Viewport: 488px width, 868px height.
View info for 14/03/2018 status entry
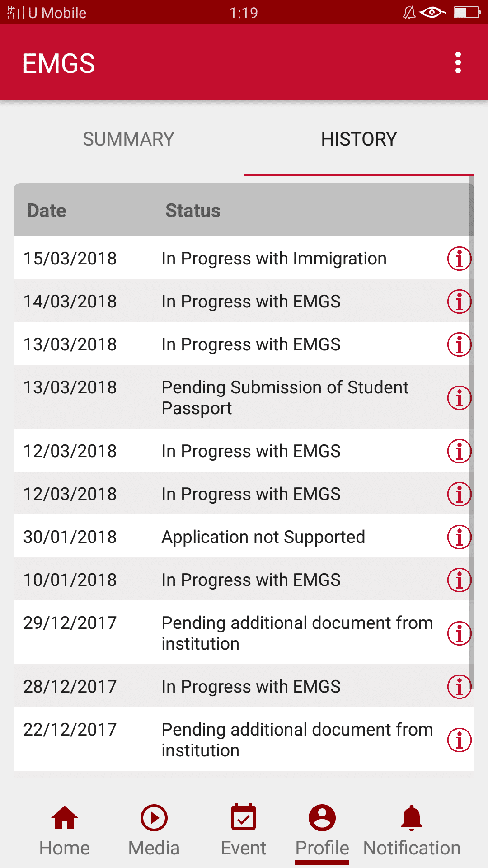(459, 302)
